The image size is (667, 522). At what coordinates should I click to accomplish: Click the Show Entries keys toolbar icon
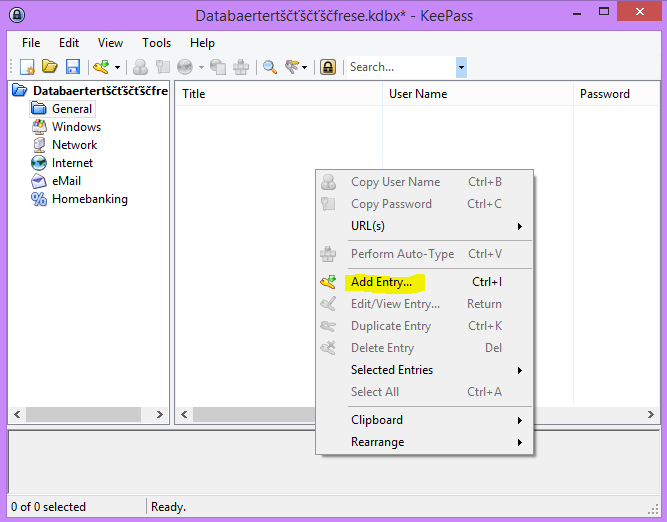click(292, 67)
